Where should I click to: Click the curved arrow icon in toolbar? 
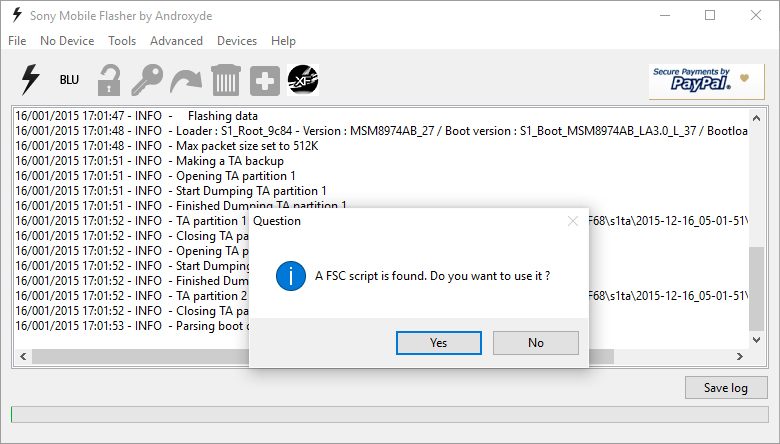[x=186, y=80]
